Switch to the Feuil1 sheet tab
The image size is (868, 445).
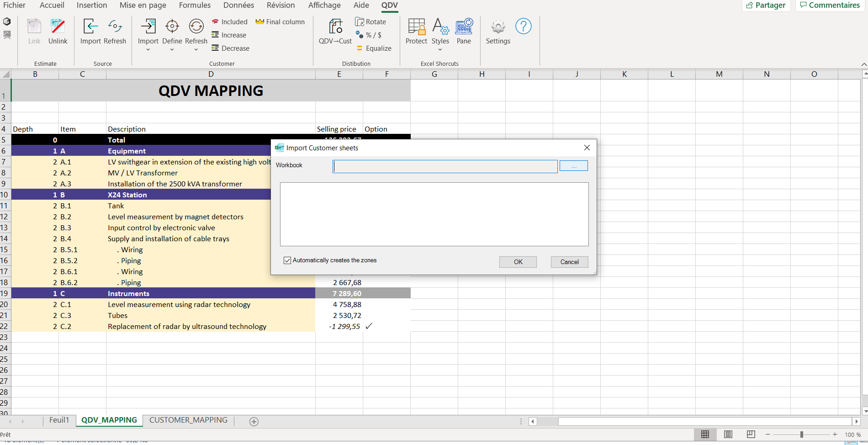coord(59,420)
